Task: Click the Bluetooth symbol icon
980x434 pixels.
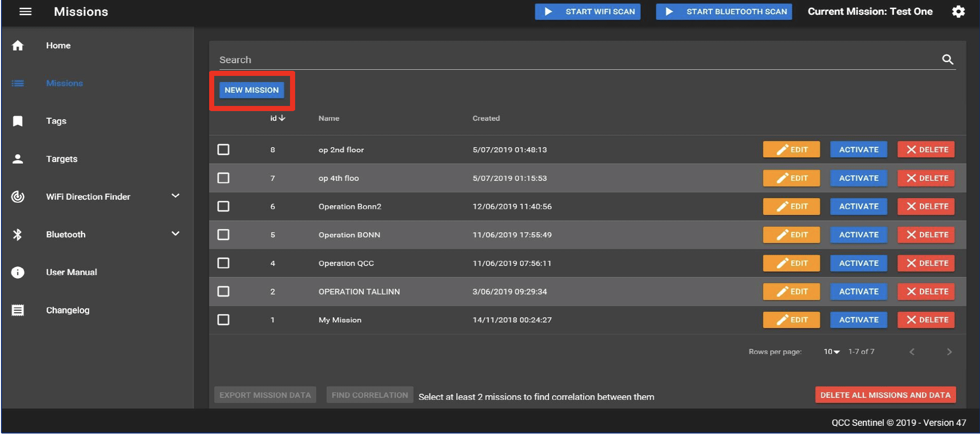Action: click(x=18, y=234)
